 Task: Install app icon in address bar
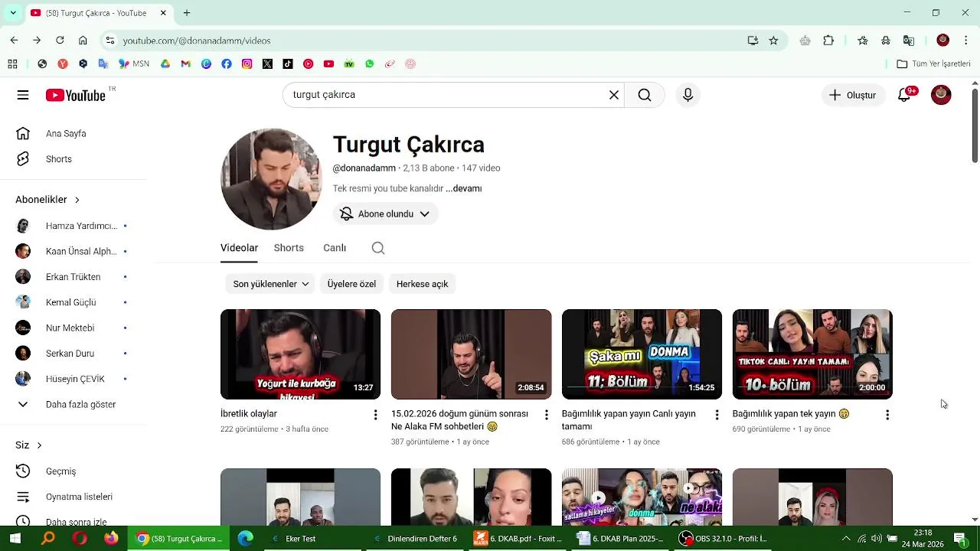753,41
